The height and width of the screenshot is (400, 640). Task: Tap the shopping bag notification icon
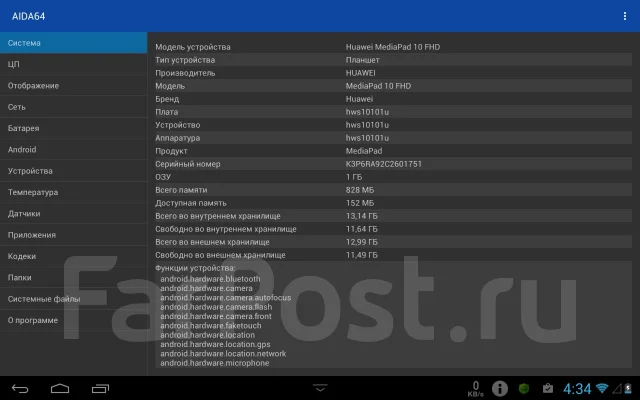[x=548, y=388]
